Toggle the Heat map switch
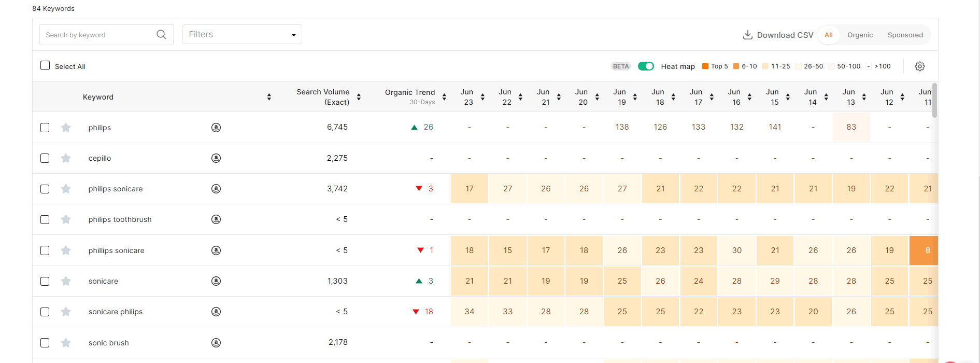 [646, 66]
